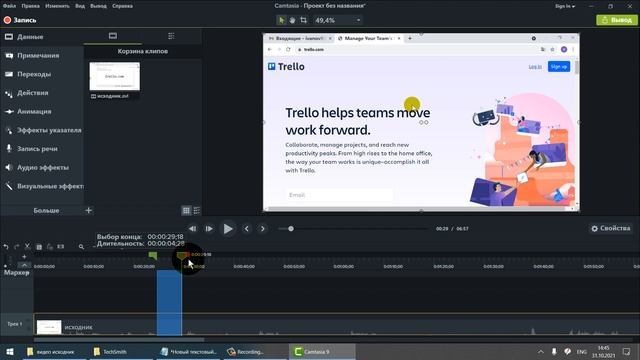Screen dimensions: 640x360
Task: Play the preview with the Play button
Action: (228, 229)
